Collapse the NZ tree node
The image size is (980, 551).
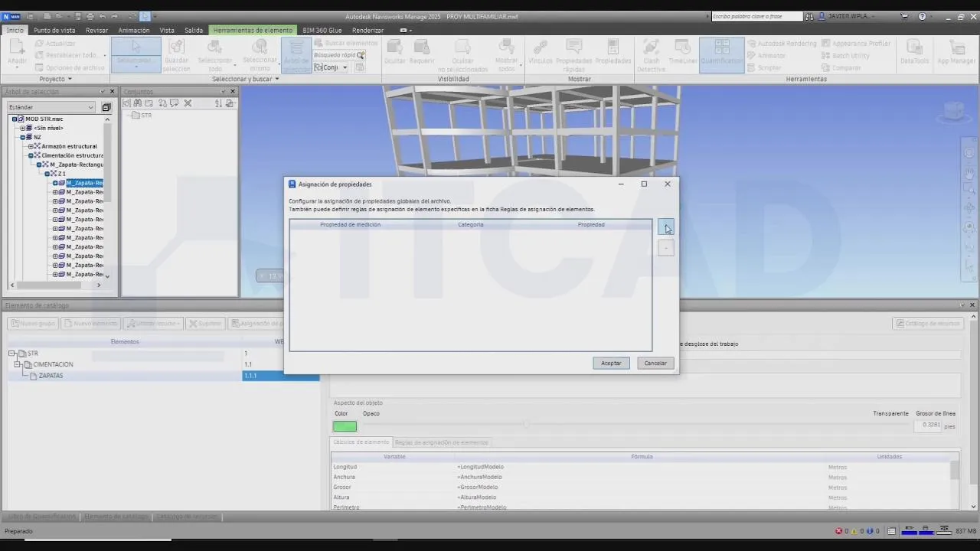pos(23,137)
